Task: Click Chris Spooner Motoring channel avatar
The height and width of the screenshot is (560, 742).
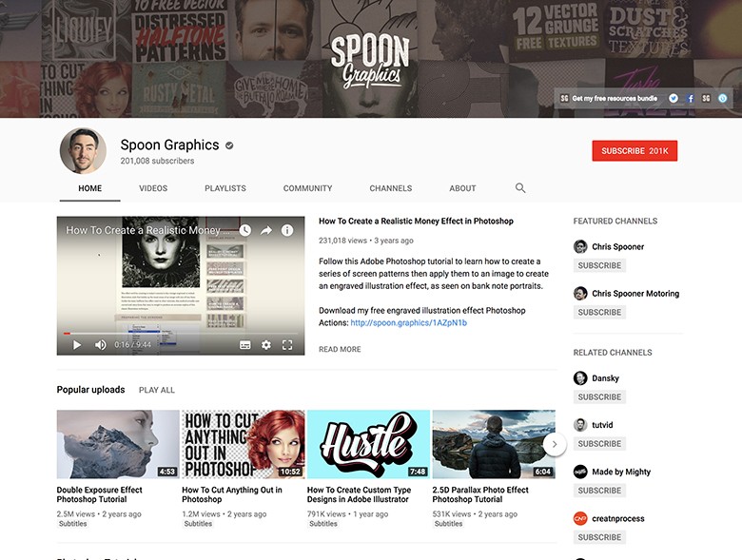Action: pyautogui.click(x=580, y=293)
